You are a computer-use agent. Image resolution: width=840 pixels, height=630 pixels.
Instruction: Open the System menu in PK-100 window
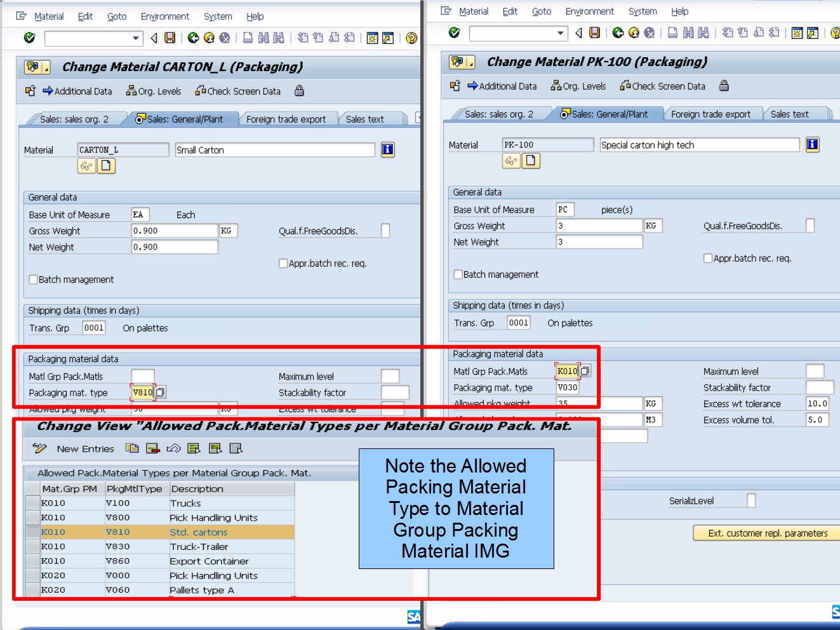click(643, 11)
